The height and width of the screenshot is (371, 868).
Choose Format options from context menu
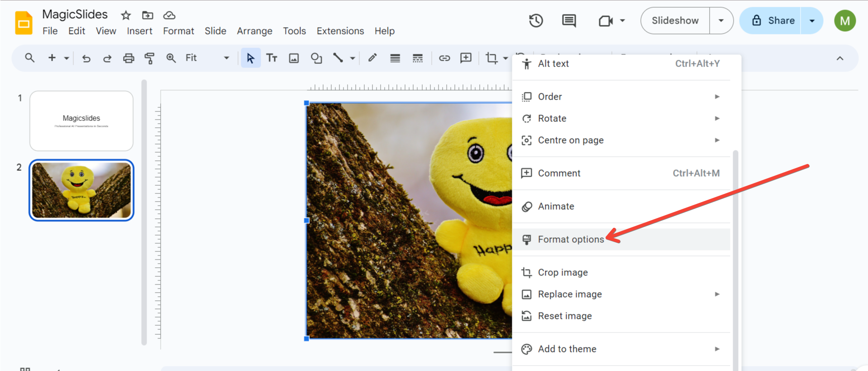click(571, 239)
